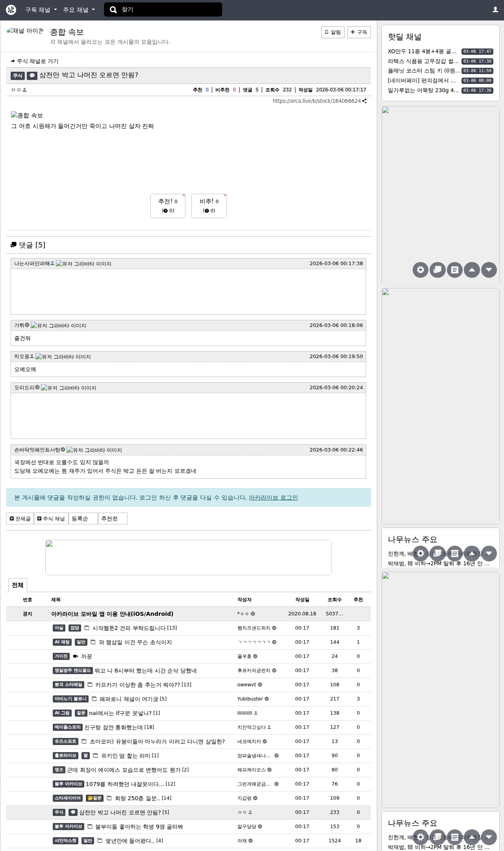Click the 구독 subscribe button
Screen dimensions: 504x851
pyautogui.click(x=359, y=32)
